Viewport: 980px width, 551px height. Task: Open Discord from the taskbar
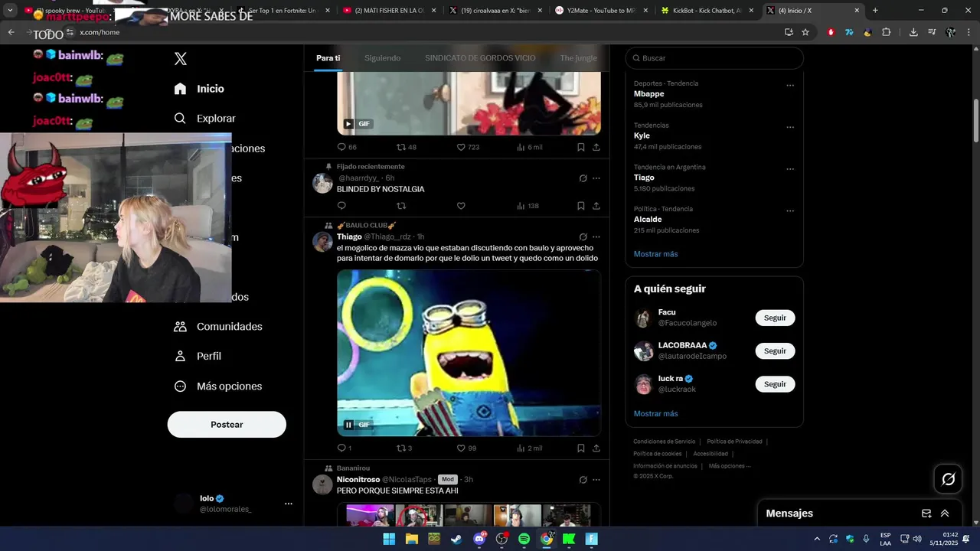coord(479,539)
